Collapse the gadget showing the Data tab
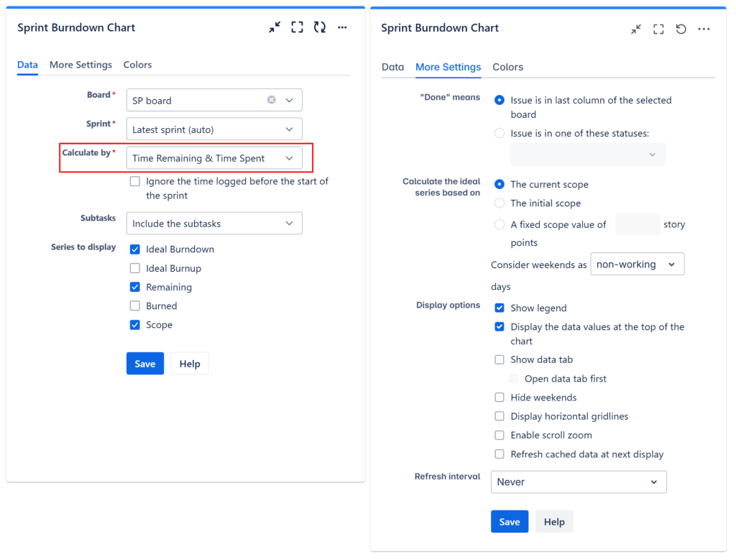 pos(275,27)
